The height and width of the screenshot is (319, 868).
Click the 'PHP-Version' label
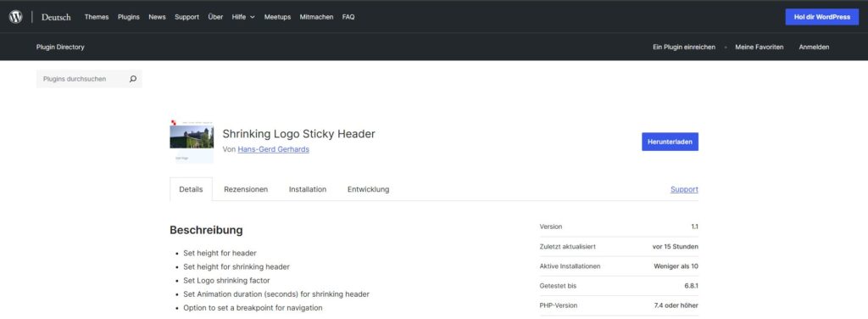[559, 305]
